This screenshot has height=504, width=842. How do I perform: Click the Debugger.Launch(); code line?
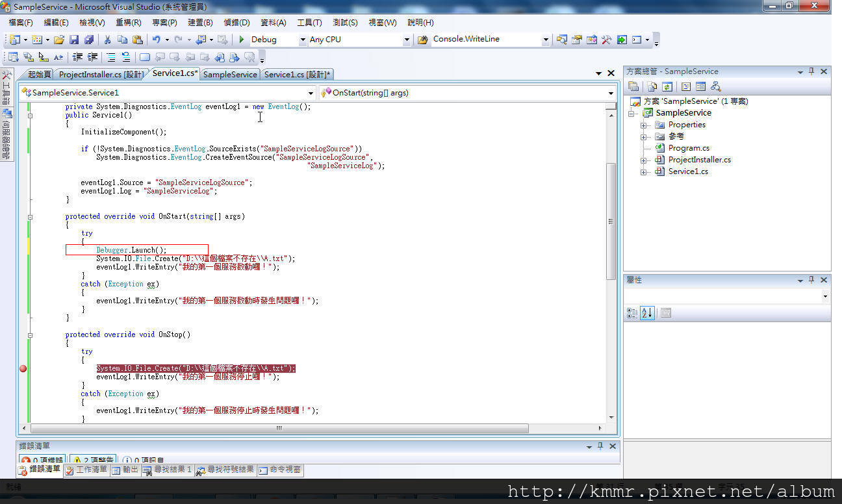point(131,250)
